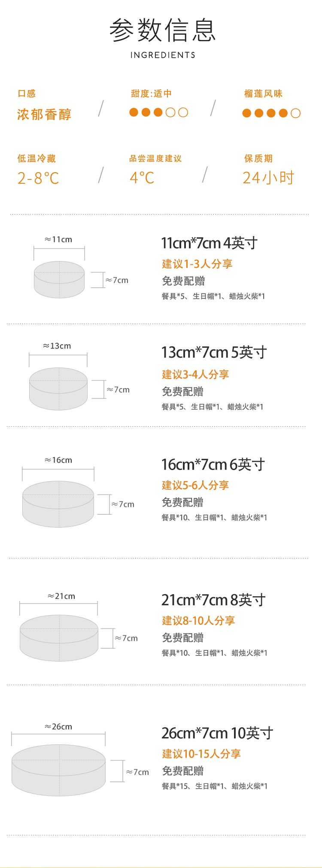
Task: Click the first filled sweetness dot
Action: [134, 112]
